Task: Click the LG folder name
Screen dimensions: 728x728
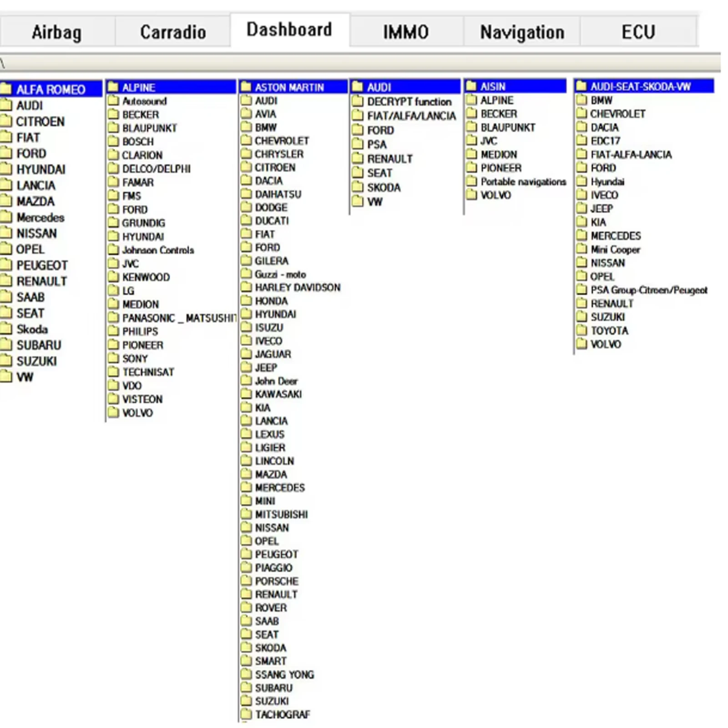Action: 128,291
